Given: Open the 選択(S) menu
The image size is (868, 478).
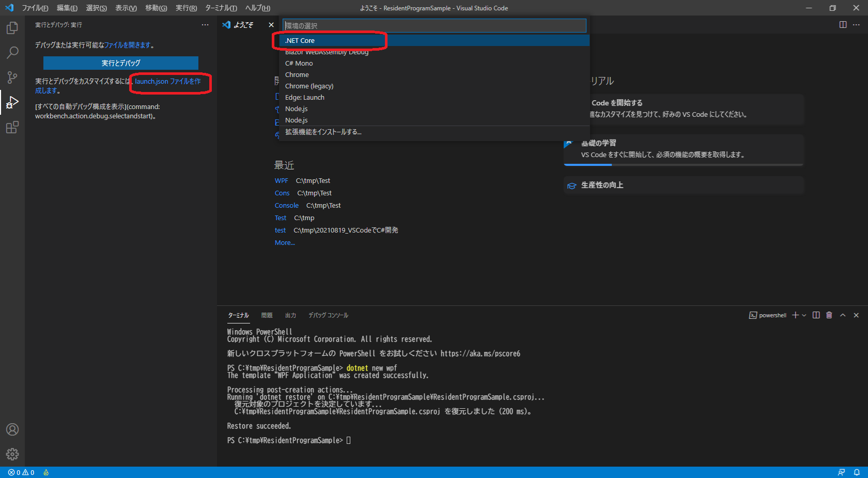Looking at the screenshot, I should 97,8.
